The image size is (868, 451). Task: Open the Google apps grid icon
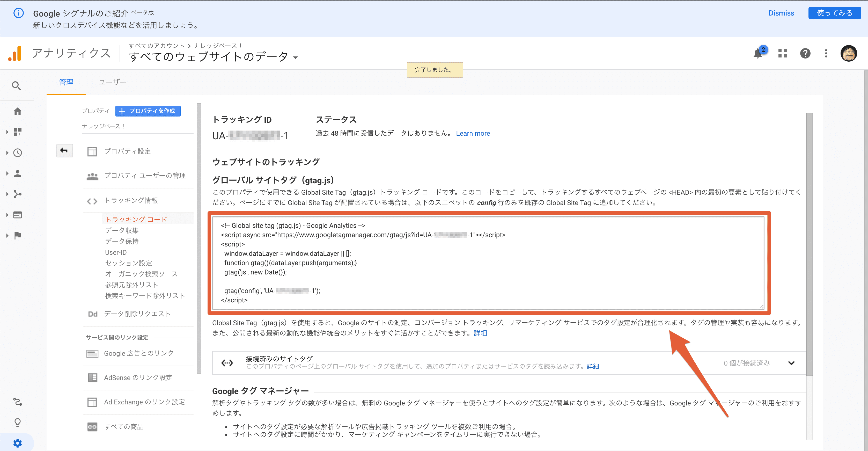(x=782, y=54)
